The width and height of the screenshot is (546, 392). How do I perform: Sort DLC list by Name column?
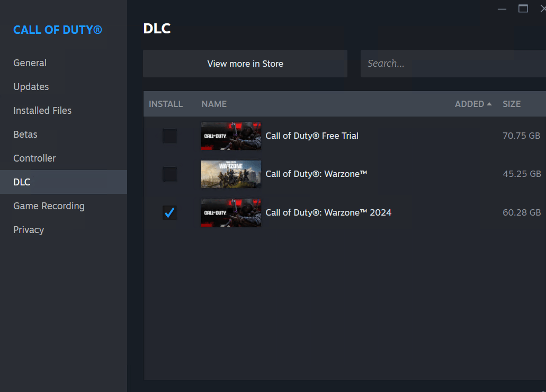(x=214, y=104)
